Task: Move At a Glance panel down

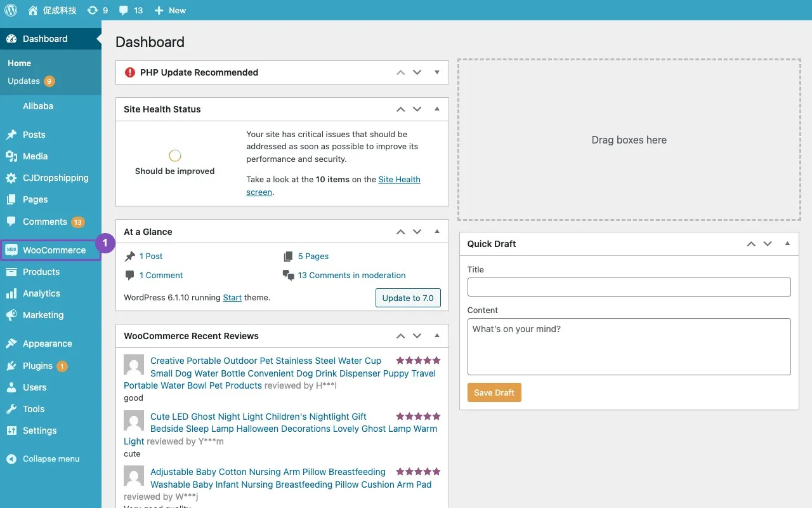Action: tap(417, 232)
